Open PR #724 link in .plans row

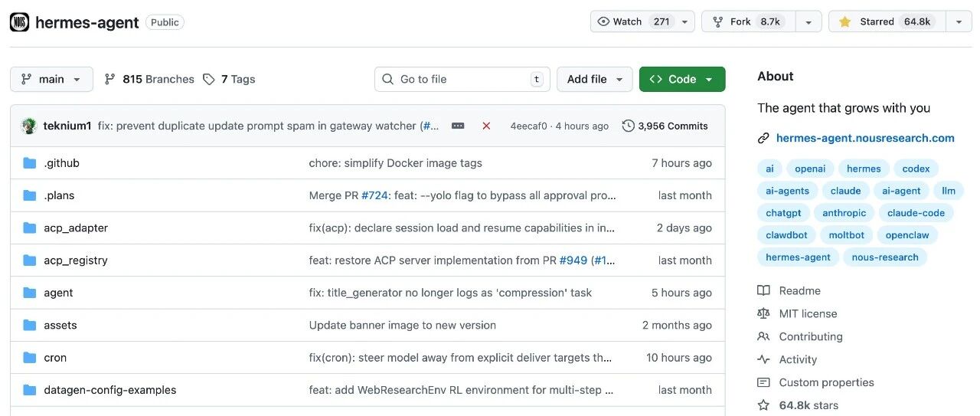click(x=376, y=195)
